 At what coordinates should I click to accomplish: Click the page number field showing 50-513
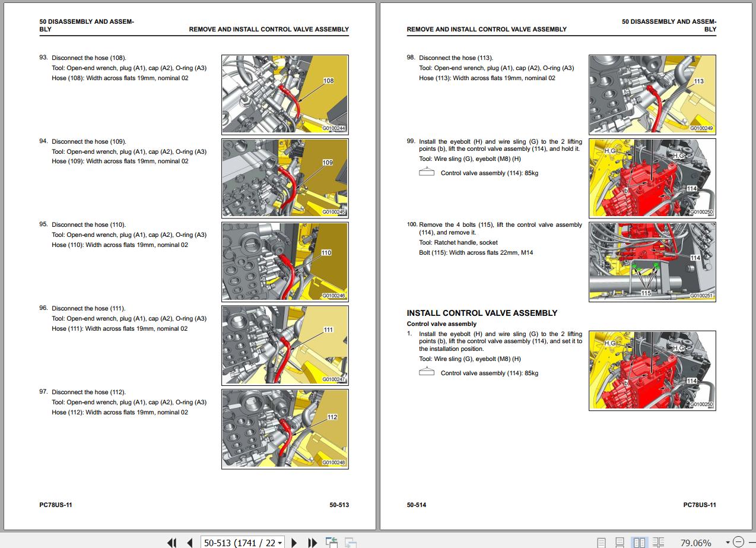pos(239,543)
